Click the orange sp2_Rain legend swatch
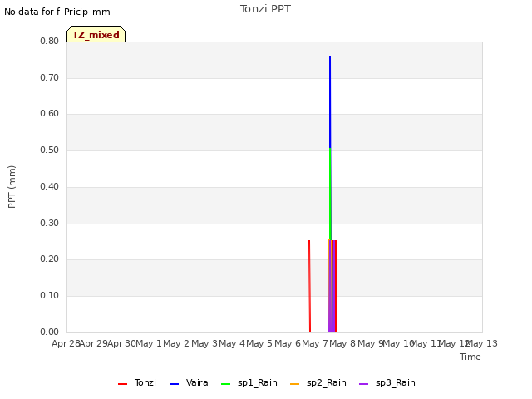 pyautogui.click(x=295, y=384)
